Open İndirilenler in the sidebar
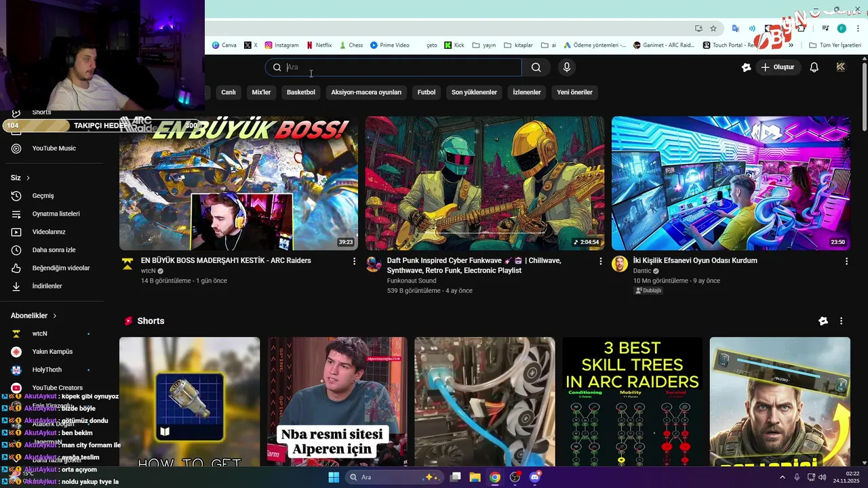This screenshot has width=868, height=488. tap(47, 286)
